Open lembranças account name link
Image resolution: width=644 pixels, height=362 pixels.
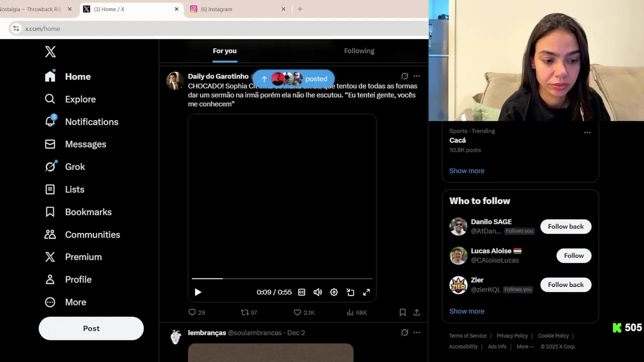click(207, 333)
